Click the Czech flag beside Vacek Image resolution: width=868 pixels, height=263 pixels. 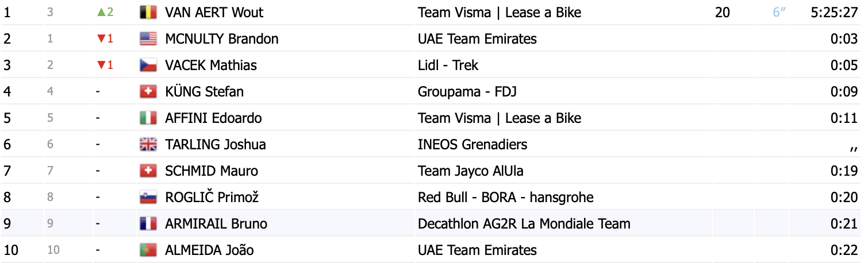pos(148,65)
